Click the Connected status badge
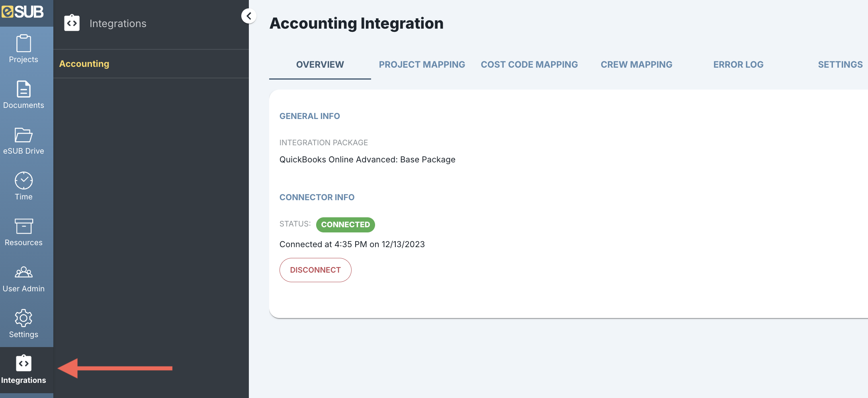Viewport: 868px width, 398px height. [346, 224]
